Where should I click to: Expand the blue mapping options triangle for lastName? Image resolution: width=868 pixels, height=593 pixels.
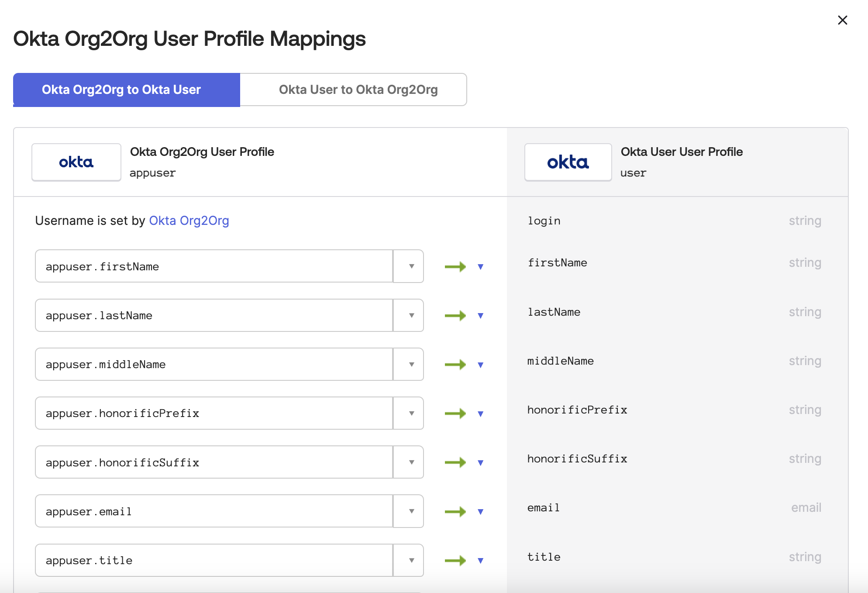pyautogui.click(x=480, y=316)
